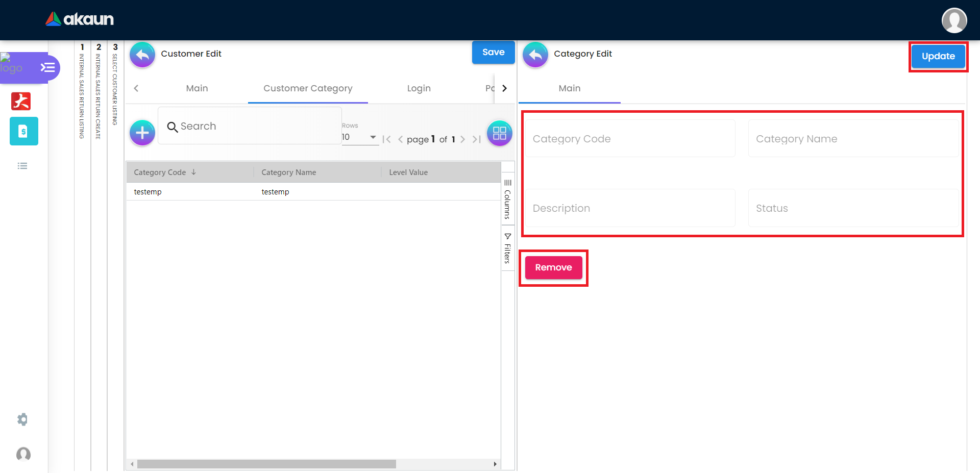Open the Columns side panel

507,199
